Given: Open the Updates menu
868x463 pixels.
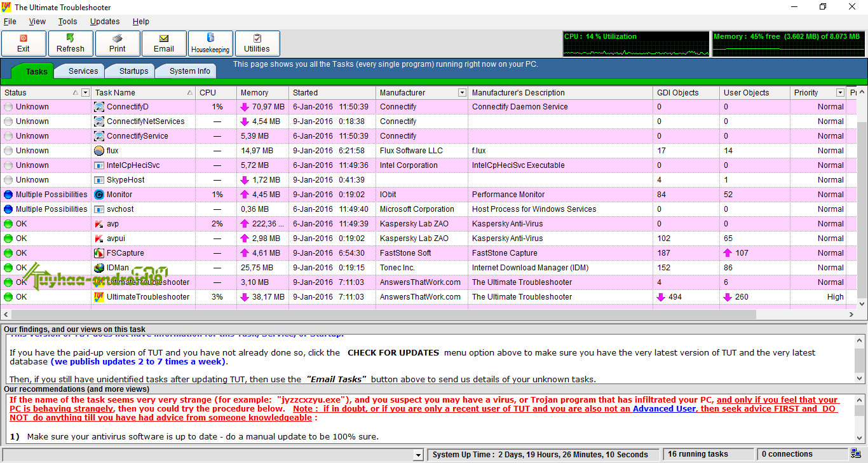Looking at the screenshot, I should (x=105, y=22).
